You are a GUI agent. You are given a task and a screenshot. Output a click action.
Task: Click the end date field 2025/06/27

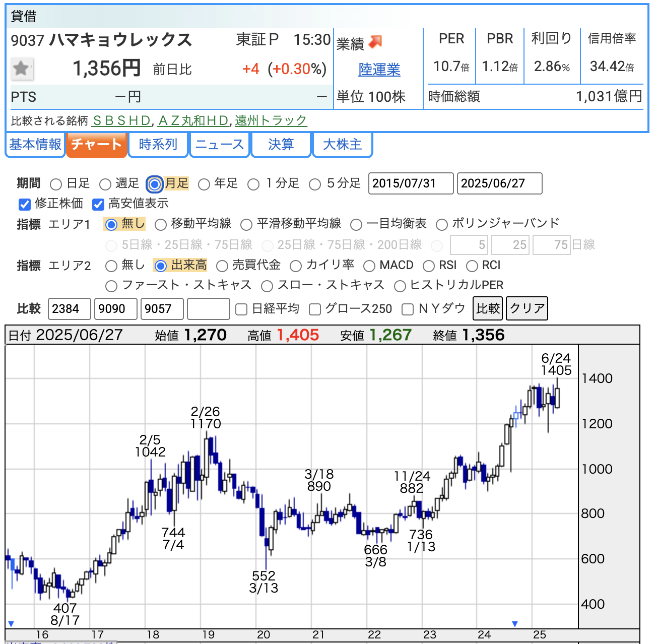pos(500,183)
